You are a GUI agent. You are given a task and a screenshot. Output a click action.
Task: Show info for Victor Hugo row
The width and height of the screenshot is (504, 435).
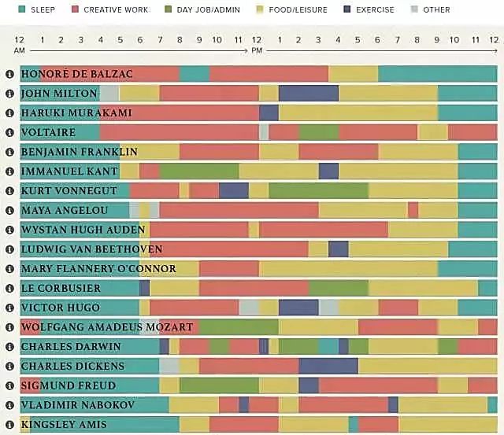[9, 308]
